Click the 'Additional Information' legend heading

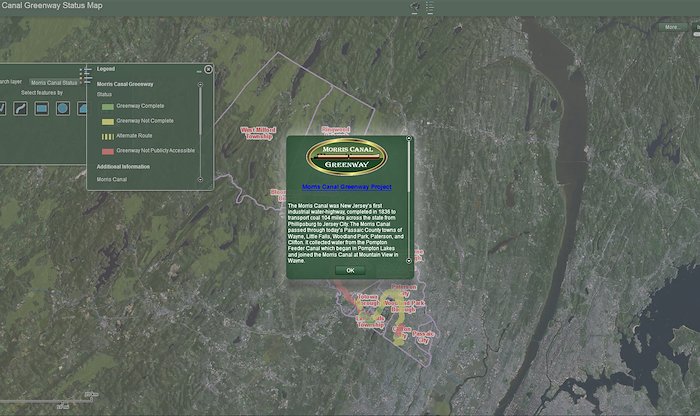[123, 166]
